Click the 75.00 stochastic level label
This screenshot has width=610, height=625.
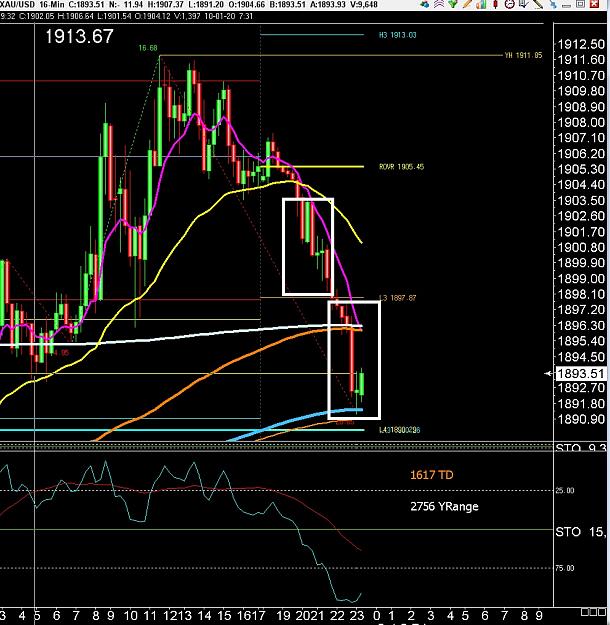565,568
